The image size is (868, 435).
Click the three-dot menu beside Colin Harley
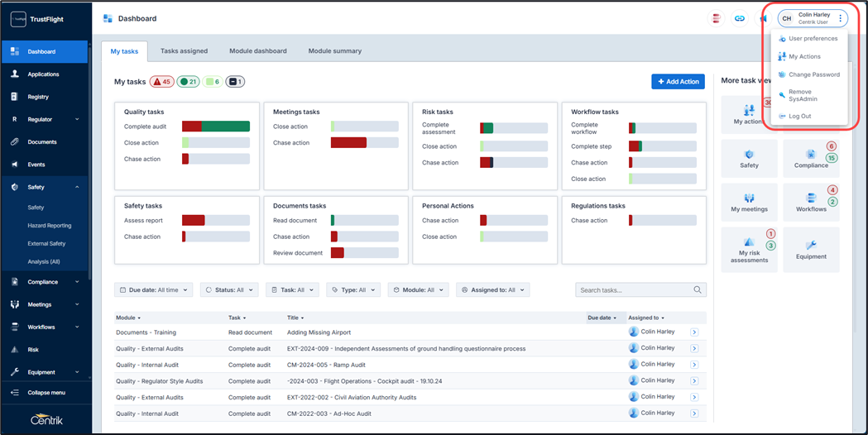pyautogui.click(x=840, y=18)
